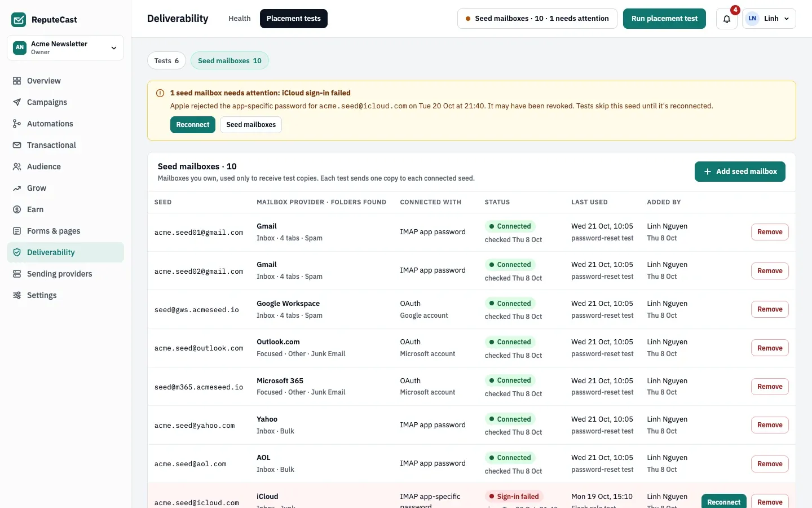This screenshot has width=812, height=508.
Task: Click the Campaigns paper-plane icon
Action: [x=17, y=102]
